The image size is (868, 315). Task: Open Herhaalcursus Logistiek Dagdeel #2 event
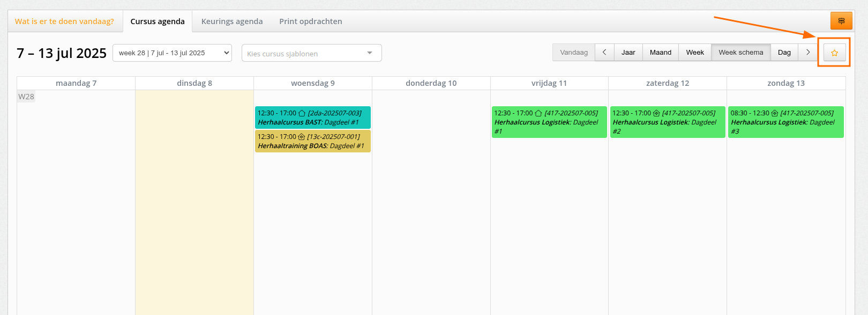point(668,122)
